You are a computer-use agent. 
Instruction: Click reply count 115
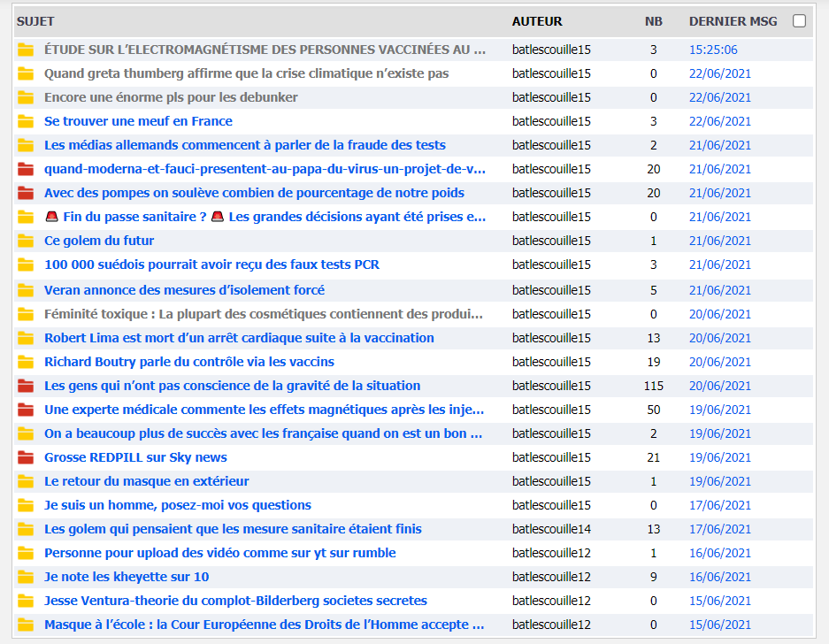pos(654,386)
